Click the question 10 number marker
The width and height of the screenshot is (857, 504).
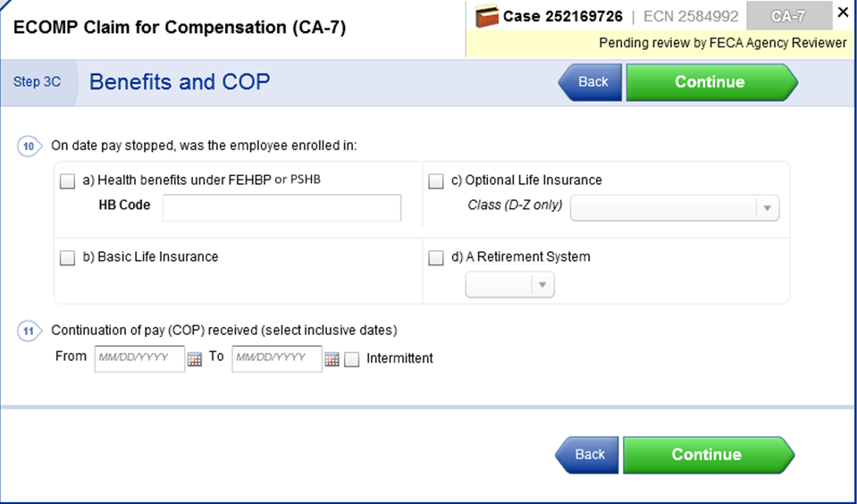[29, 146]
